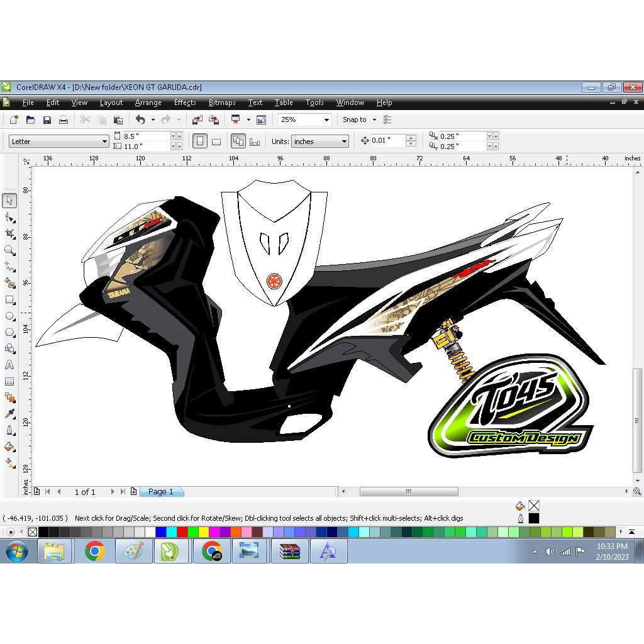Screen dimensions: 644x644
Task: Select the Shape tool
Action: pos(9,216)
